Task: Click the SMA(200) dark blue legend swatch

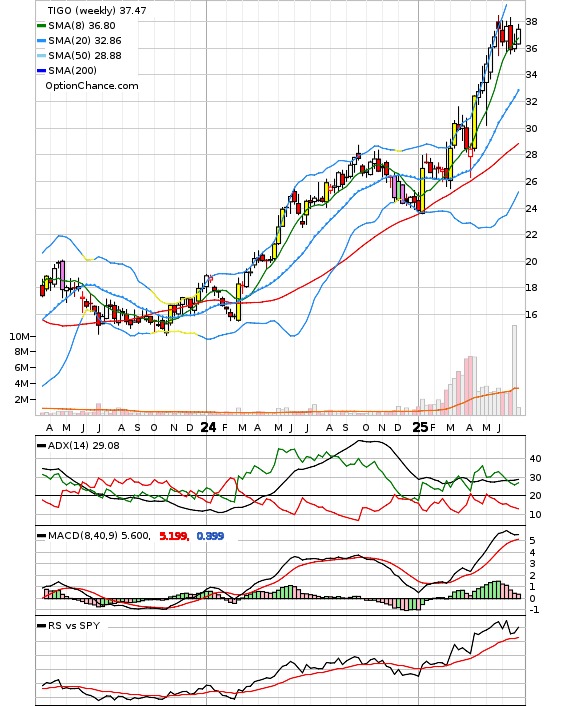Action: [41, 71]
